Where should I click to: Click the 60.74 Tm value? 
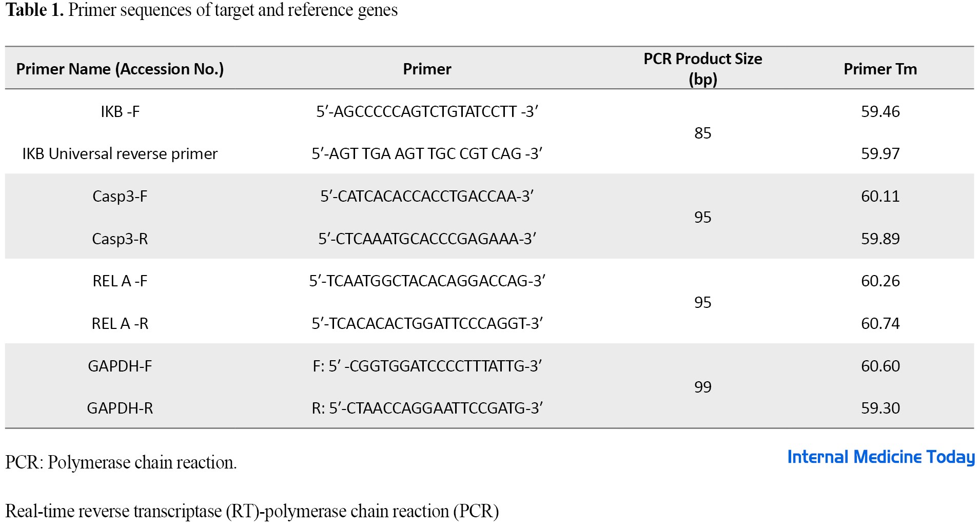coord(880,323)
